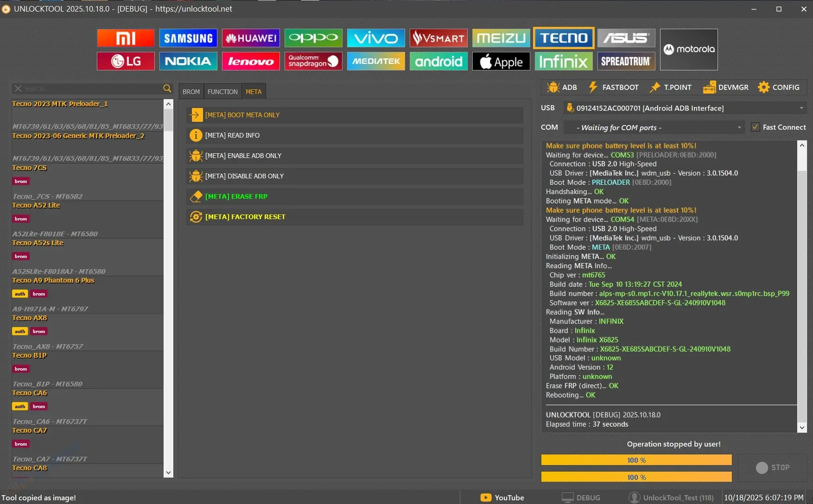This screenshot has width=813, height=504.
Task: Open the USB device dropdown
Action: tap(800, 107)
